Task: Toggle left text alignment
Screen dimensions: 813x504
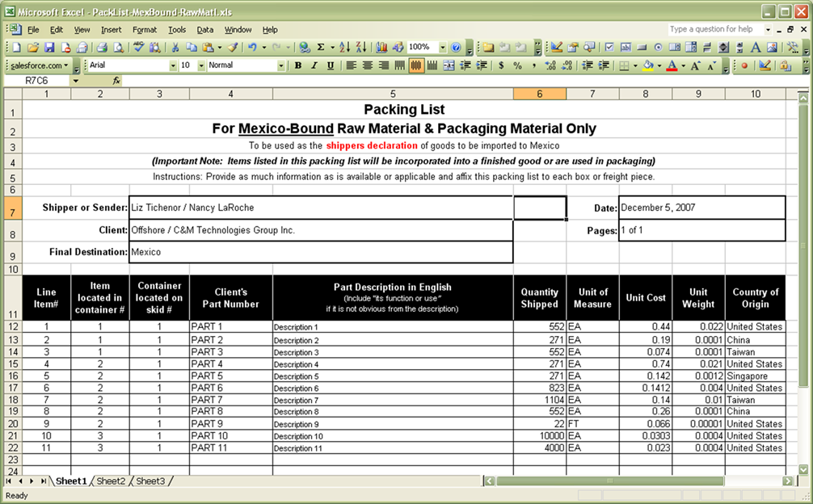Action: coord(351,65)
